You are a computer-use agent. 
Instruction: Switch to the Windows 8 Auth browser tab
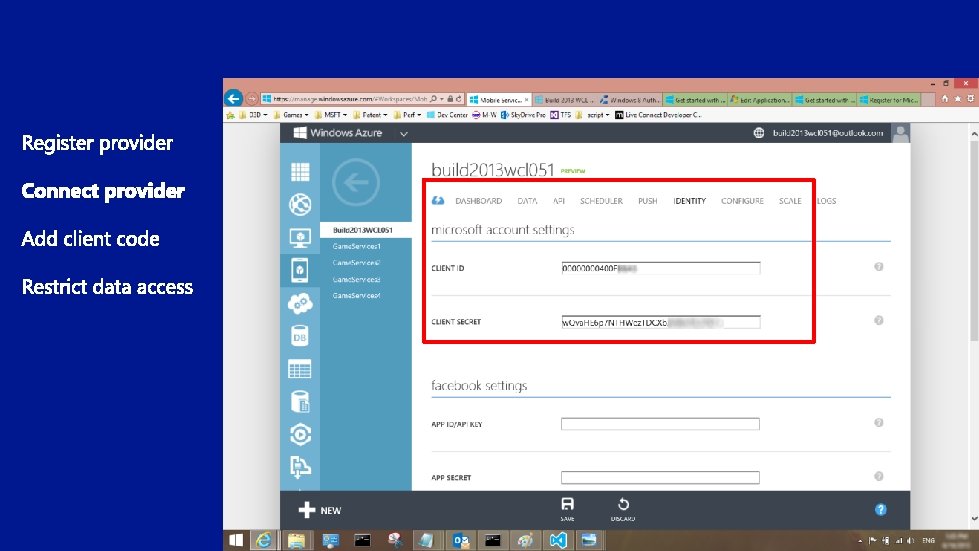point(629,100)
